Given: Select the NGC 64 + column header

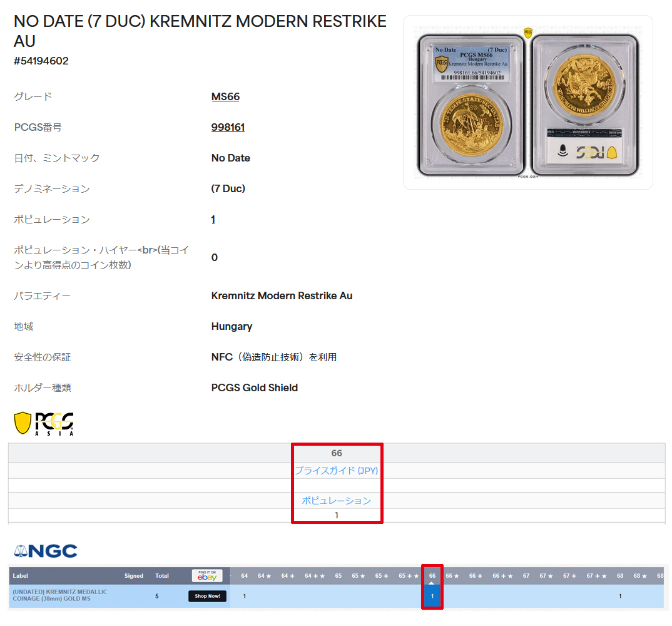Looking at the screenshot, I should coord(288,576).
